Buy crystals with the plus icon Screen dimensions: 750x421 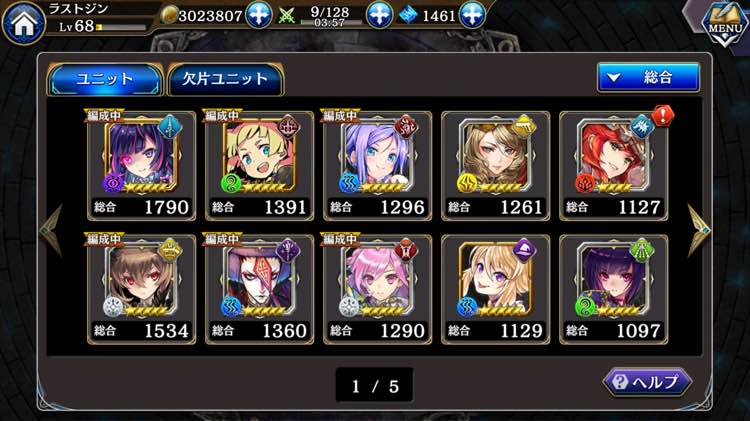click(x=472, y=15)
